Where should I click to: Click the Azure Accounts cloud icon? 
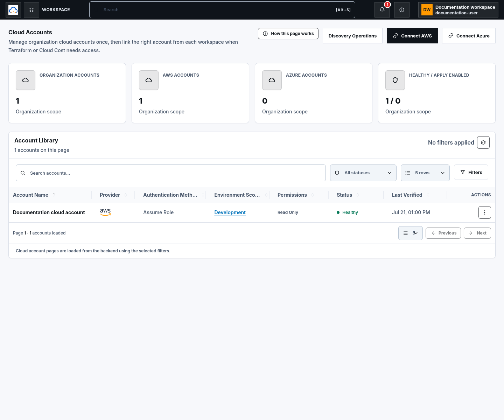(x=272, y=80)
